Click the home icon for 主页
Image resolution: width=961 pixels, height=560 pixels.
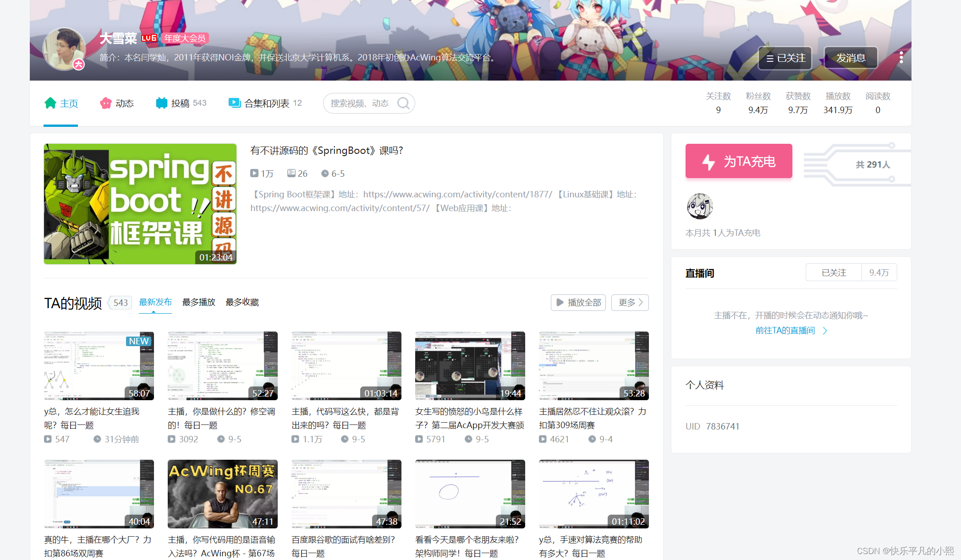coord(50,103)
